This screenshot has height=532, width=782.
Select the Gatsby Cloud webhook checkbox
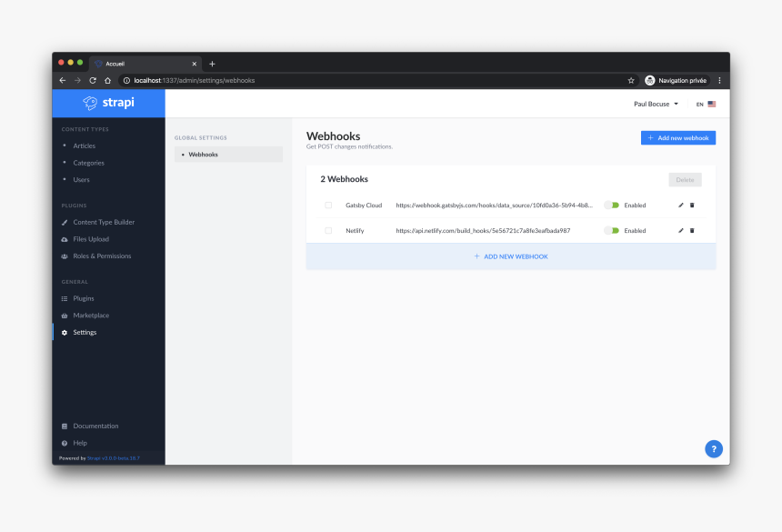click(328, 205)
